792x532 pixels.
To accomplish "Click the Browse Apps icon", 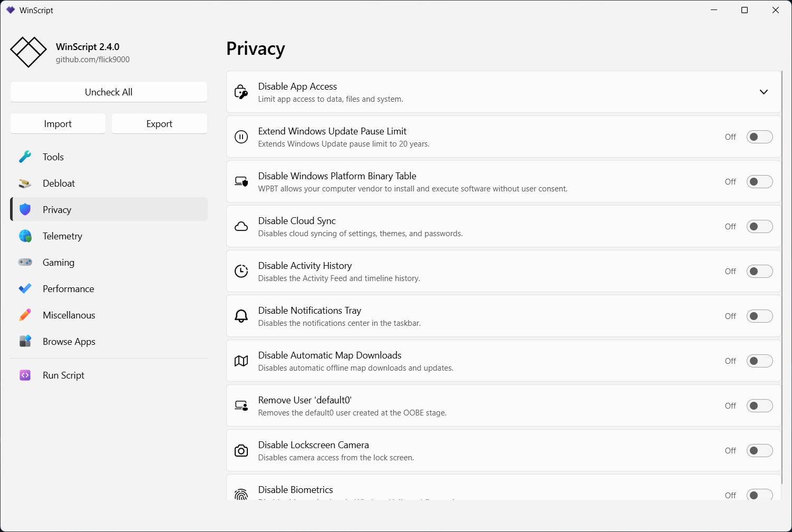I will coord(25,342).
